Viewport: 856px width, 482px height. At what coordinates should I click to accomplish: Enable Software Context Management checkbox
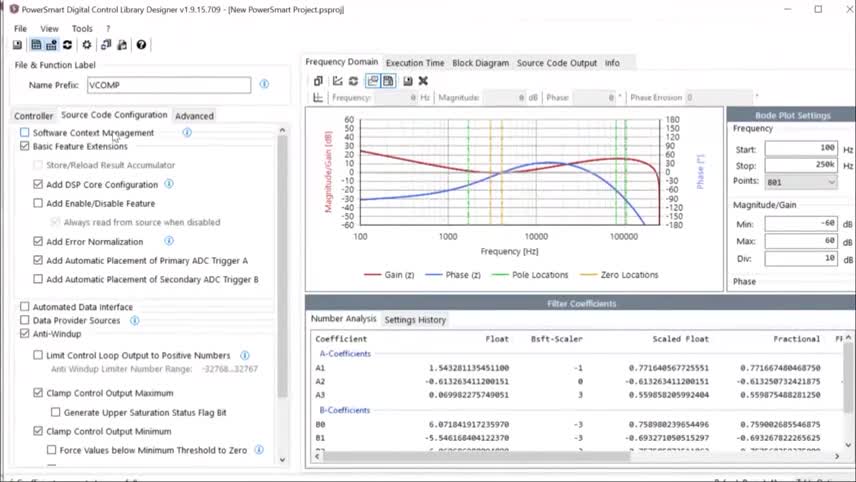coord(25,132)
